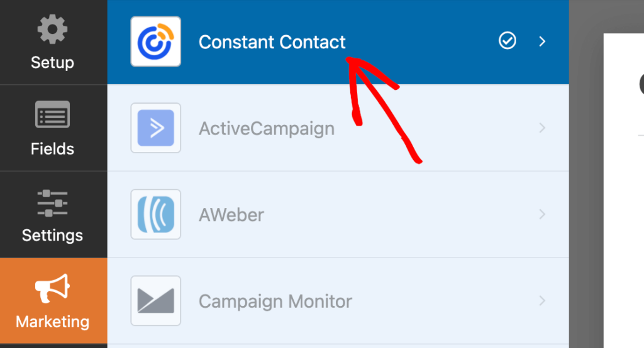Click the Setup gear icon
Viewport: 644px width, 348px height.
(52, 30)
